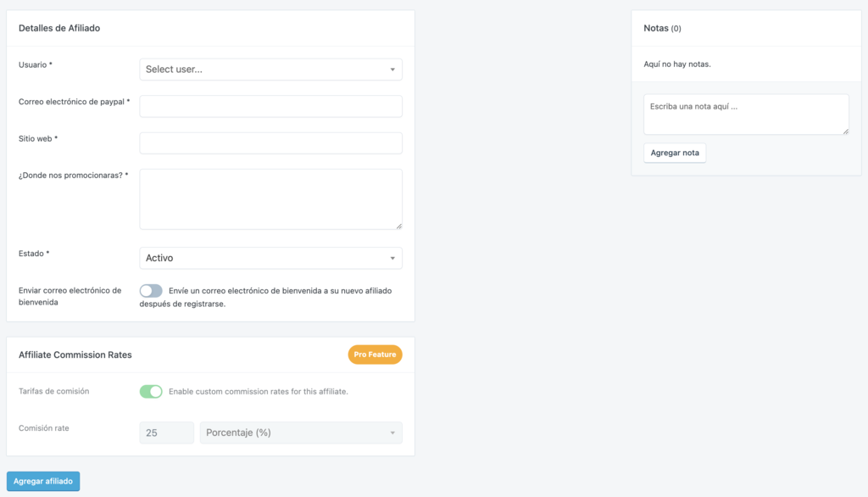Open the Usuario select user dropdown
The height and width of the screenshot is (497, 868).
270,70
